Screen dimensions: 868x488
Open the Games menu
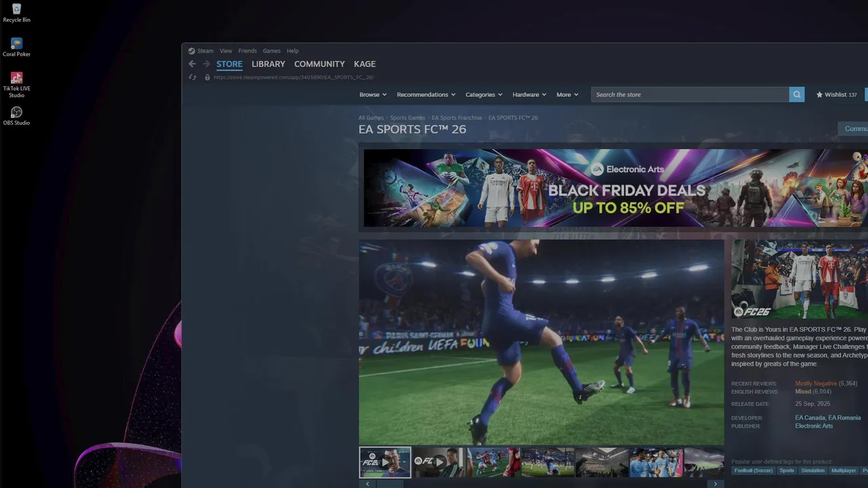point(271,51)
